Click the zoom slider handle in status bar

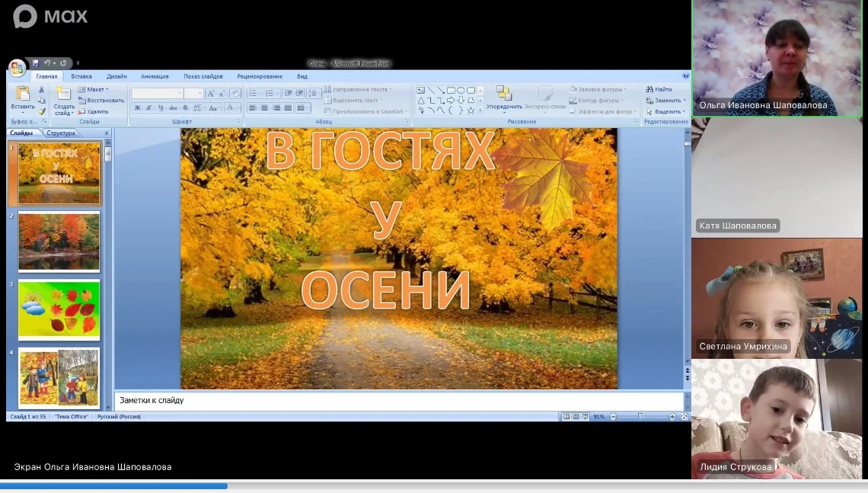[640, 417]
